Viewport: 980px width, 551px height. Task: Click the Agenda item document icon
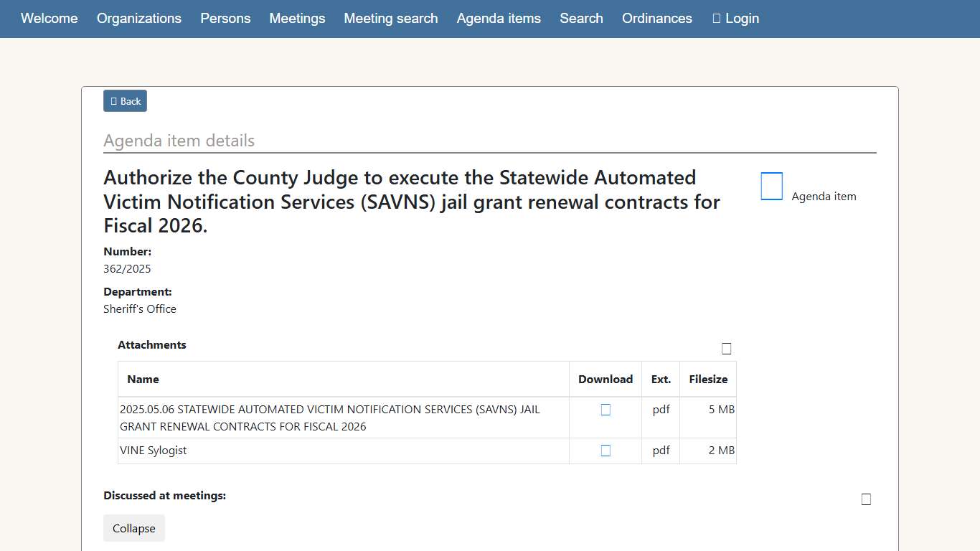pyautogui.click(x=771, y=187)
